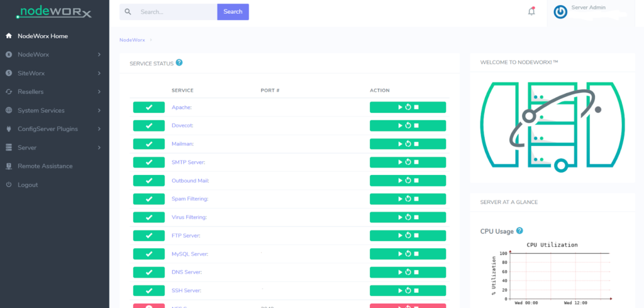Restart the SMTP Server service
644x308 pixels.
click(408, 162)
